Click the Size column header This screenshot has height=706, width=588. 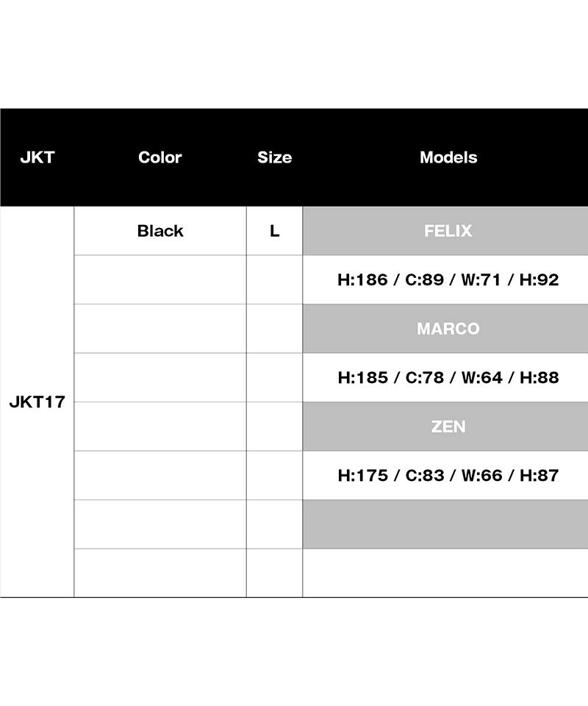[274, 157]
